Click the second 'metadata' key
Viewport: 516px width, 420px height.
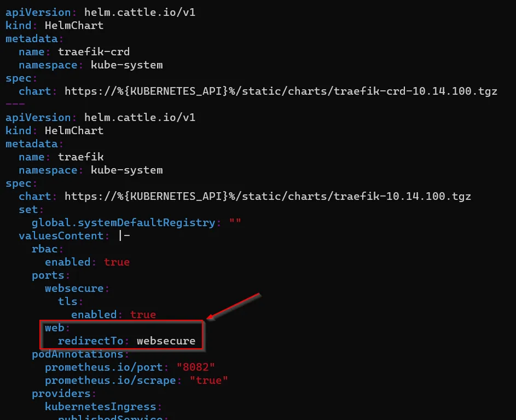(x=32, y=143)
